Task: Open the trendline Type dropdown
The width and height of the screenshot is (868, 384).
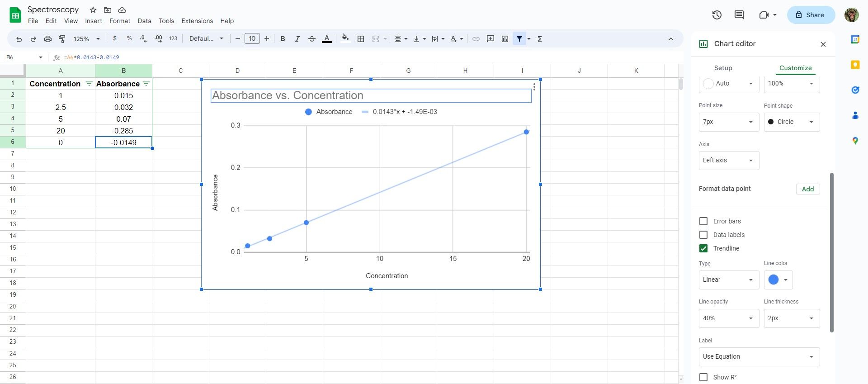Action: pos(729,280)
